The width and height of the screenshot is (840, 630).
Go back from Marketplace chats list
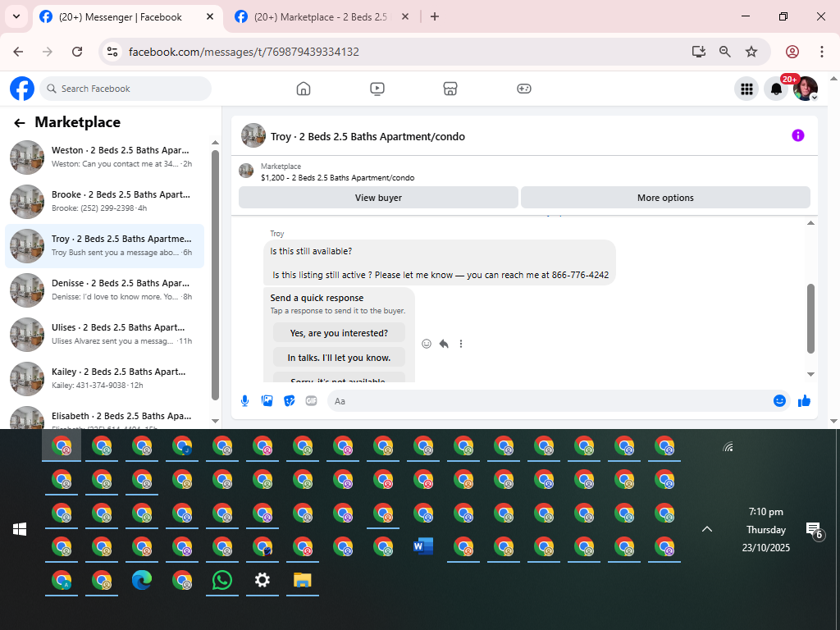tap(20, 123)
